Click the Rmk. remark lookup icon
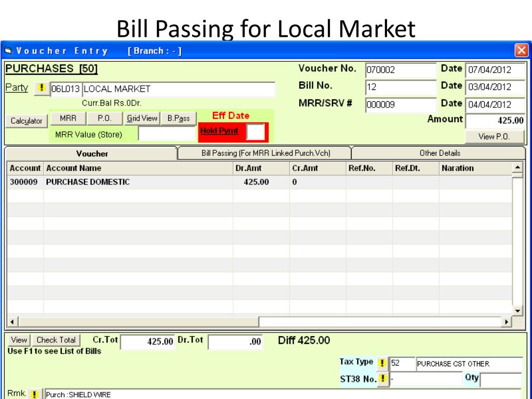This screenshot has height=399, width=532. (34, 394)
